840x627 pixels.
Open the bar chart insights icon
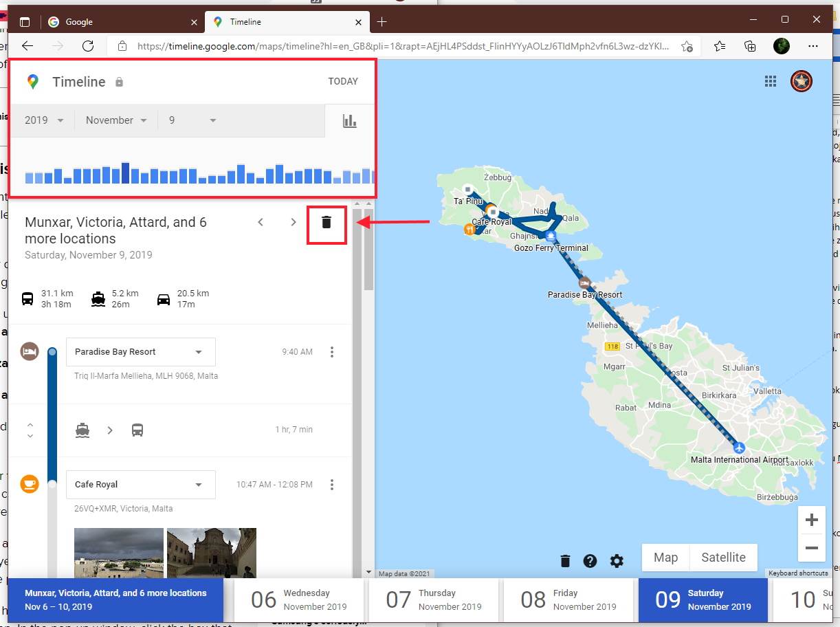[350, 121]
